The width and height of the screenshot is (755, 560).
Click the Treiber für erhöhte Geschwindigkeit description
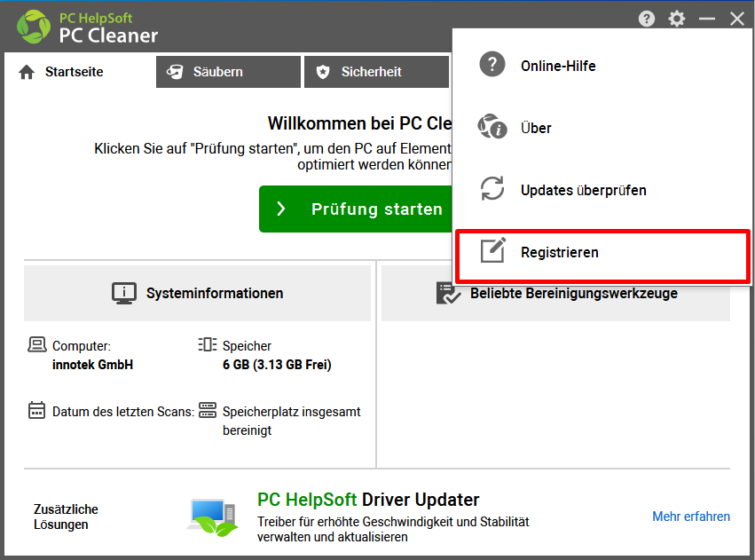click(x=393, y=529)
